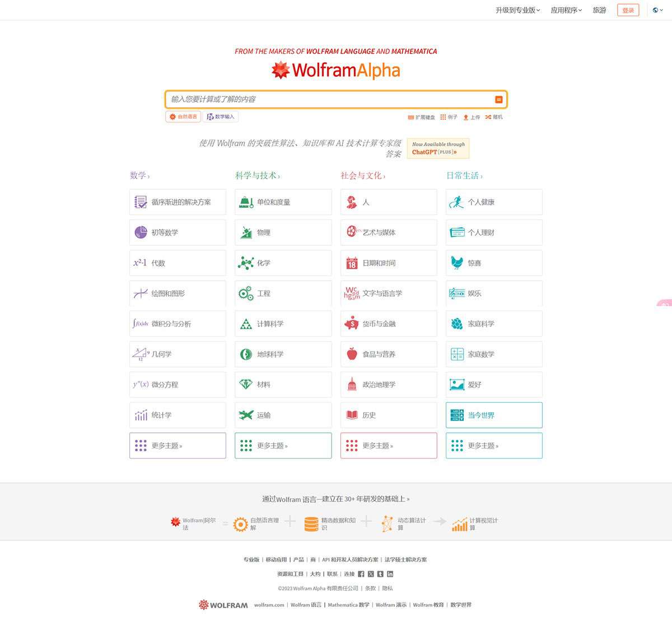Viewport: 672px width, 626px height.
Task: Select Household science (家庭科学) tile
Action: [494, 324]
